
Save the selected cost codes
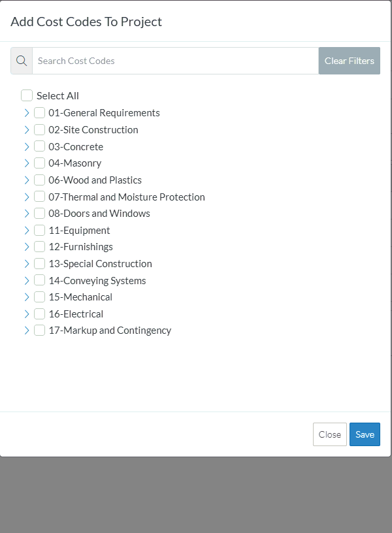point(365,434)
